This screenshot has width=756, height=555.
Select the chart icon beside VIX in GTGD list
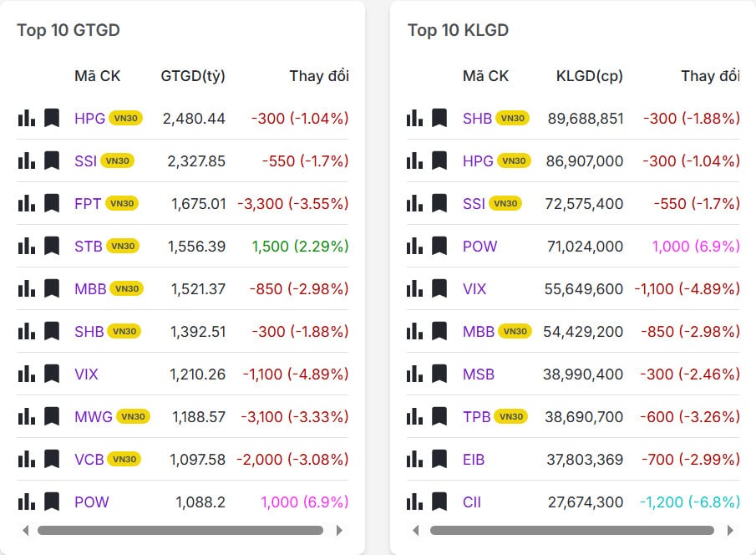pyautogui.click(x=25, y=374)
